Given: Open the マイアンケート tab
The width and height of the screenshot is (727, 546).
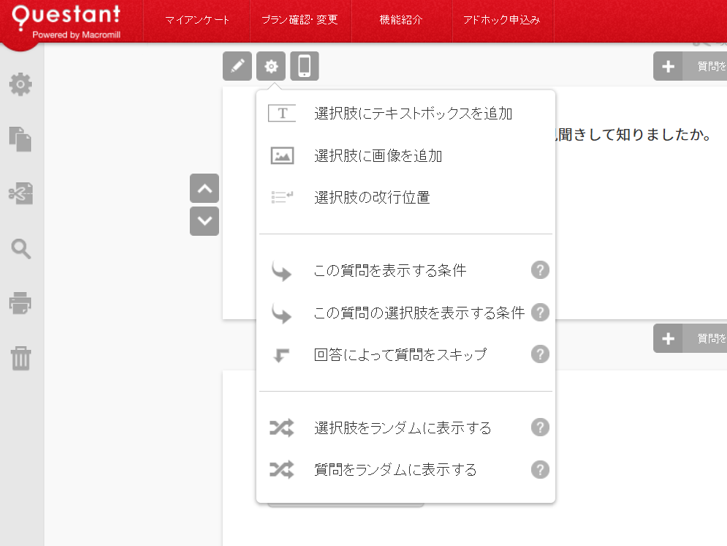Looking at the screenshot, I should click(x=197, y=20).
